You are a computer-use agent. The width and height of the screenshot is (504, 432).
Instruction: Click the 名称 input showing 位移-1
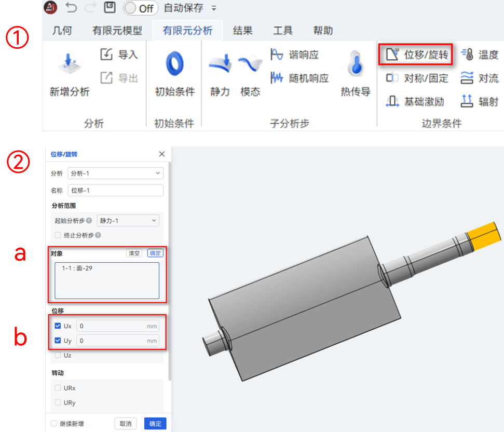click(115, 190)
